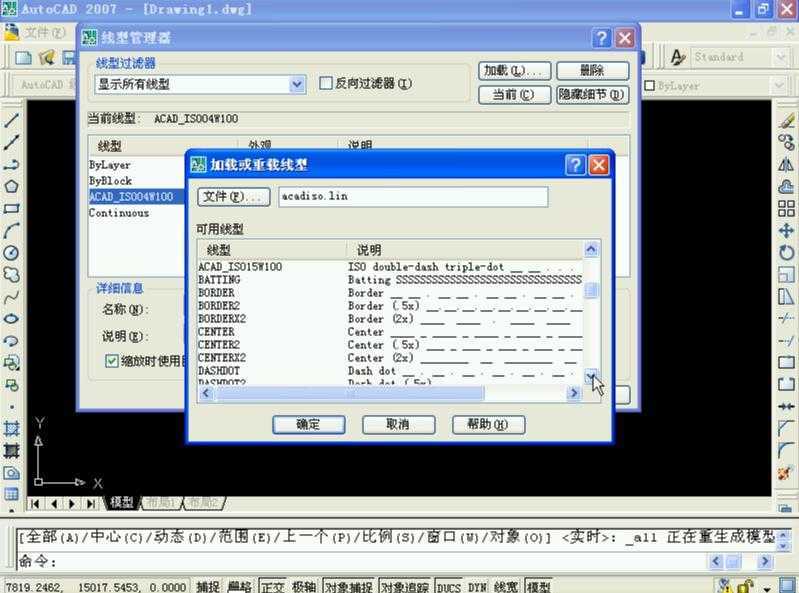Click the acadiso.lin file name field
Image resolution: width=799 pixels, height=593 pixels.
coord(413,197)
